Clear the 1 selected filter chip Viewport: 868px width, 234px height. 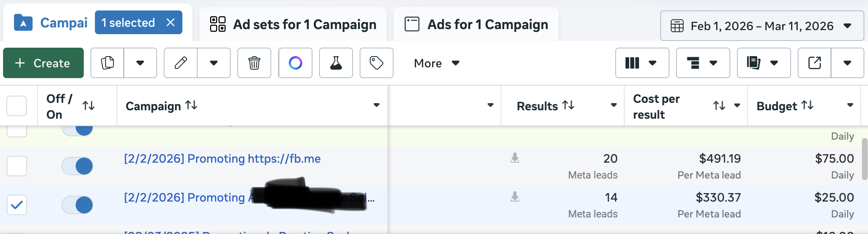pos(171,23)
